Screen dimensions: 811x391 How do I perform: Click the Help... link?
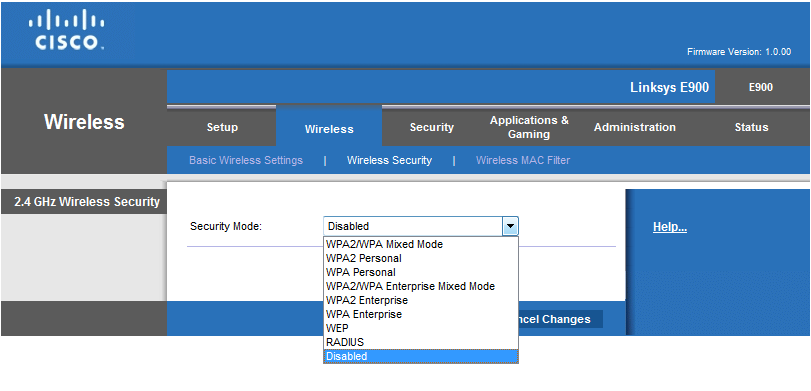coord(670,227)
